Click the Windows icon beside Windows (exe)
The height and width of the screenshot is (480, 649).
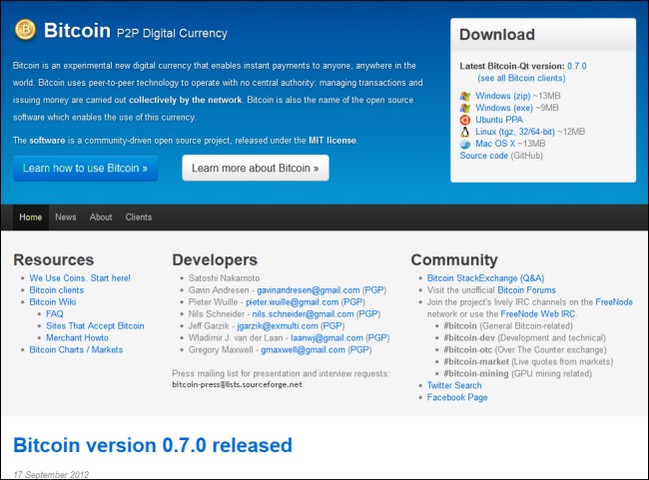465,108
